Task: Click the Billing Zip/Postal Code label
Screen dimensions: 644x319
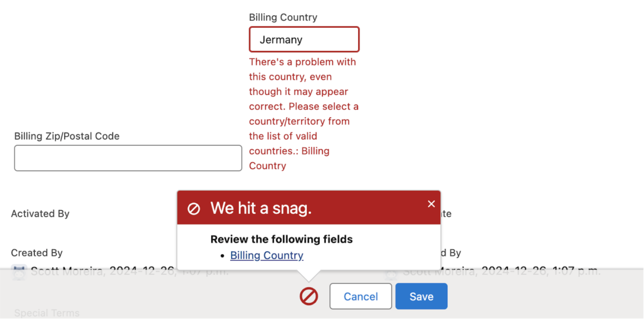Action: point(67,136)
